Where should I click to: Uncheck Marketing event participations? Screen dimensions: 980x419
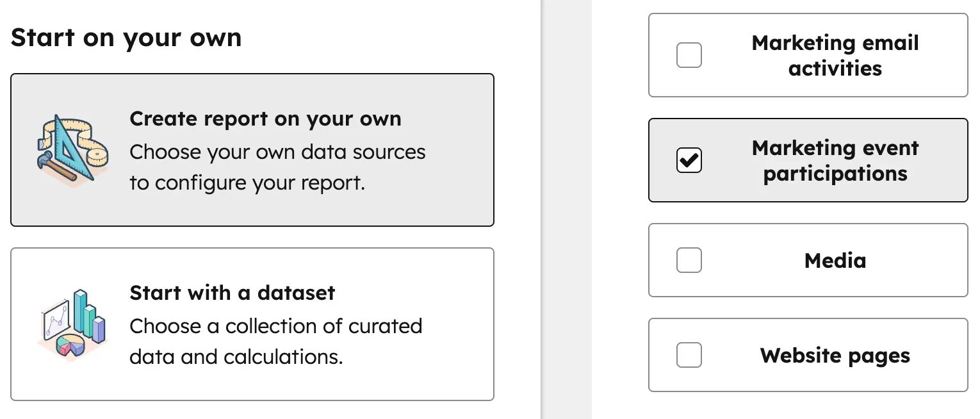tap(689, 160)
